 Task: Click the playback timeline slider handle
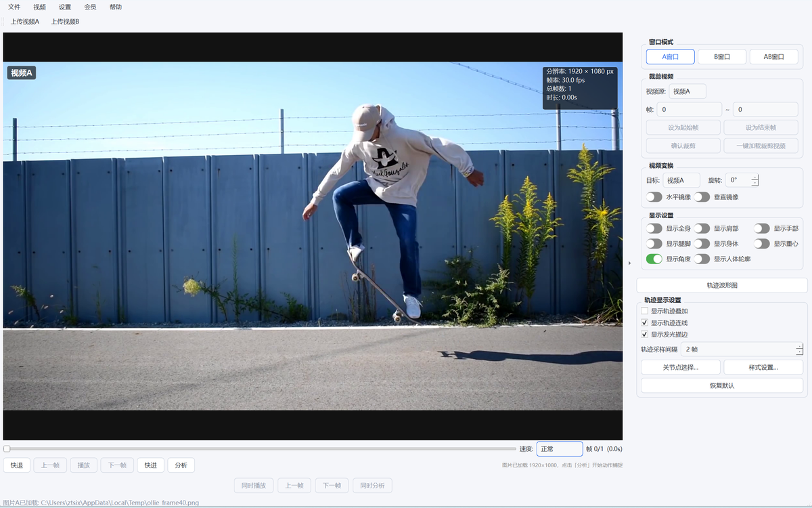(7, 448)
